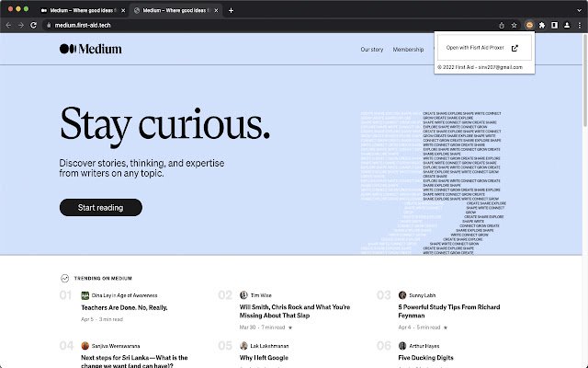Open the Our story link
The height and width of the screenshot is (368, 588).
[371, 50]
